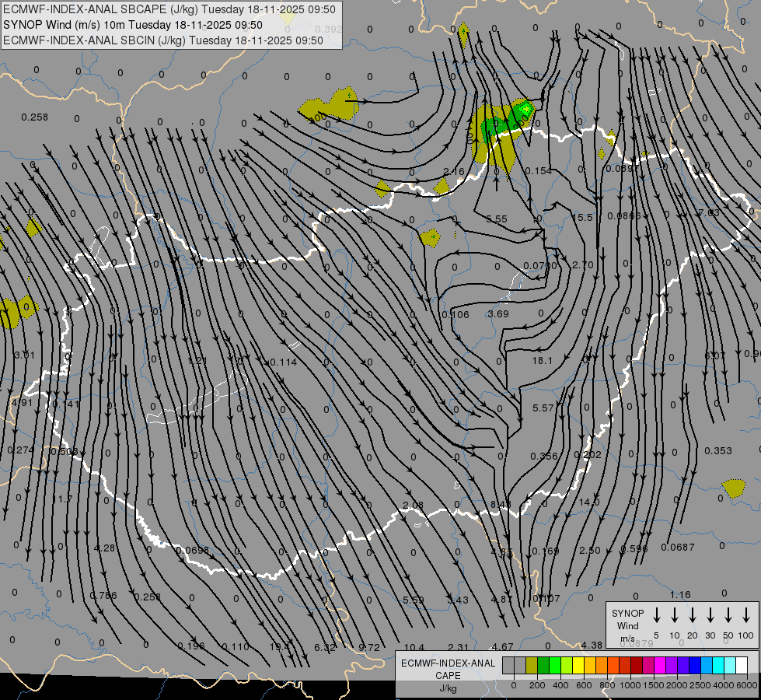Click the 1500 tick on CAPE scale
The height and width of the screenshot is (700, 761).
pos(654,685)
